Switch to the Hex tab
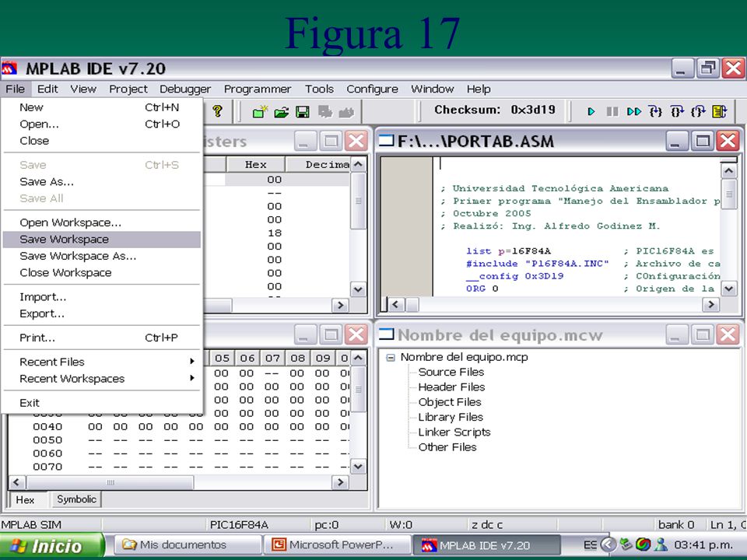 pyautogui.click(x=25, y=499)
